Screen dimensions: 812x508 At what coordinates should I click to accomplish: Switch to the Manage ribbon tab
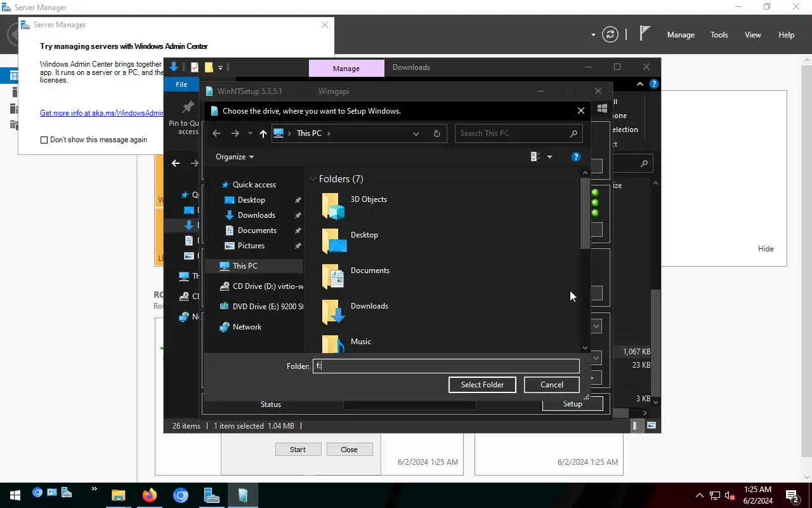[x=346, y=68]
